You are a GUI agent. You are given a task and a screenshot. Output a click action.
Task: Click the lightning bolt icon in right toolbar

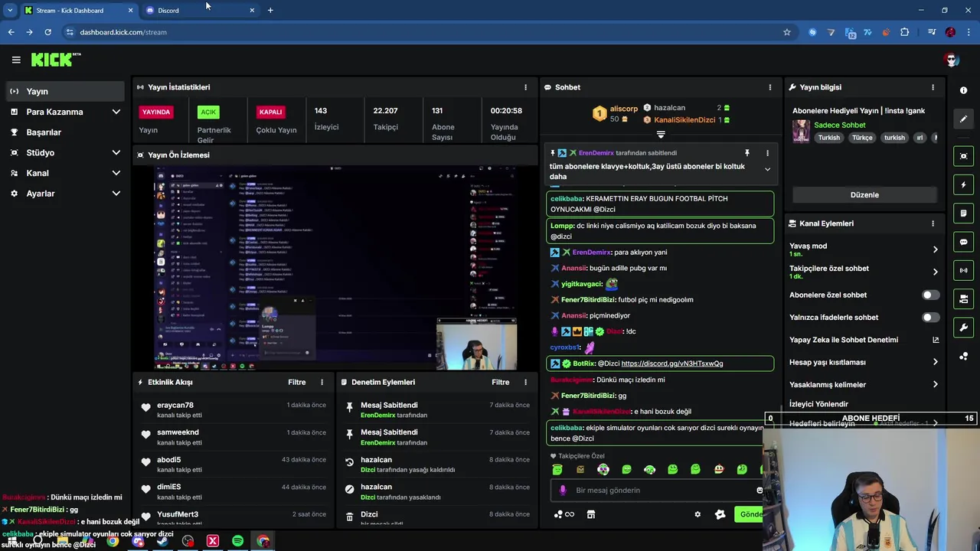(963, 185)
